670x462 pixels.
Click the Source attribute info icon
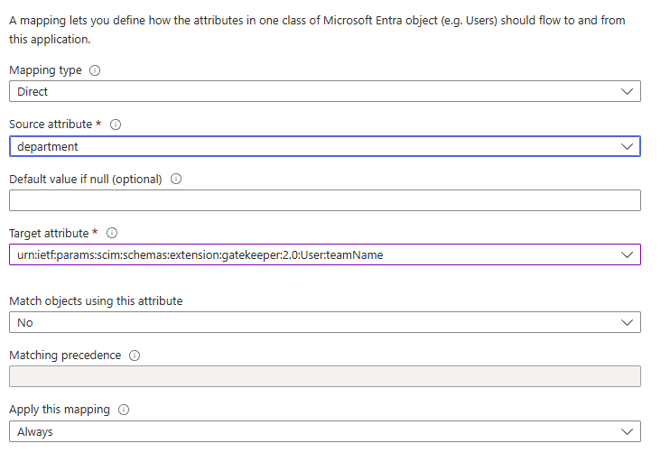115,125
